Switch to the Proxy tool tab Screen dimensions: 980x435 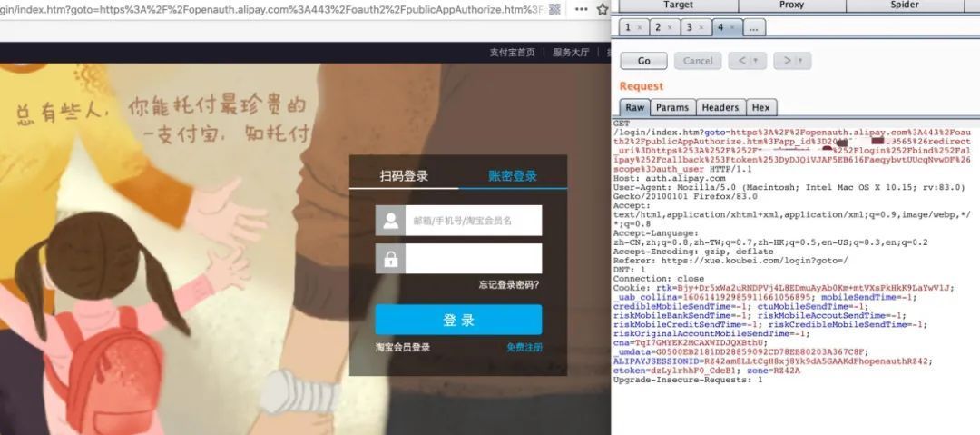coord(791,5)
